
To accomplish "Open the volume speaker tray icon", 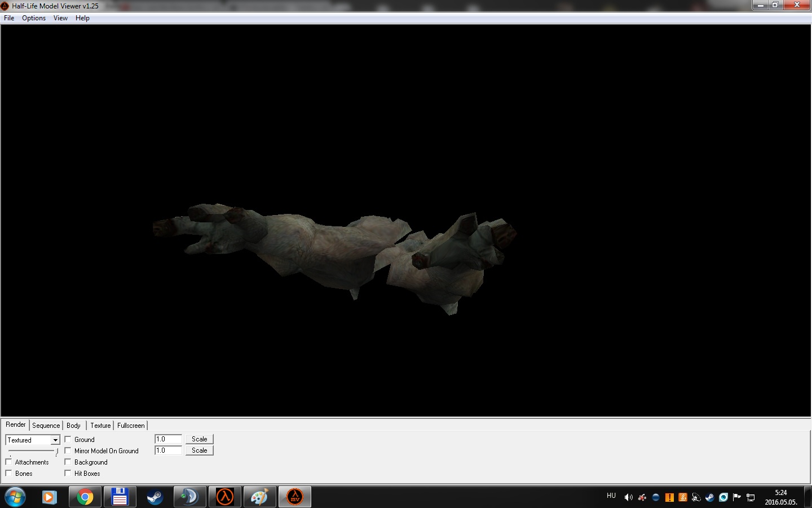I will click(x=628, y=497).
